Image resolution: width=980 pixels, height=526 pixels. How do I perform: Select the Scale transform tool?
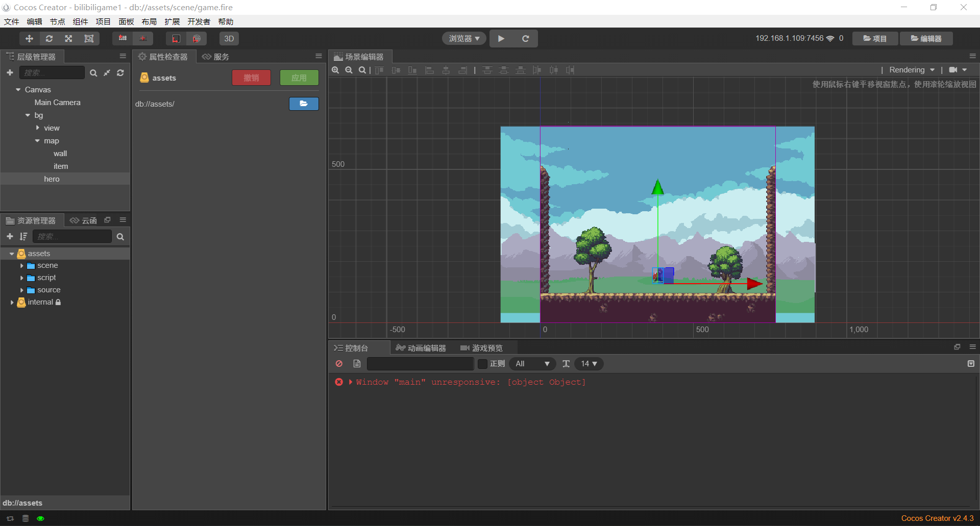coord(69,39)
